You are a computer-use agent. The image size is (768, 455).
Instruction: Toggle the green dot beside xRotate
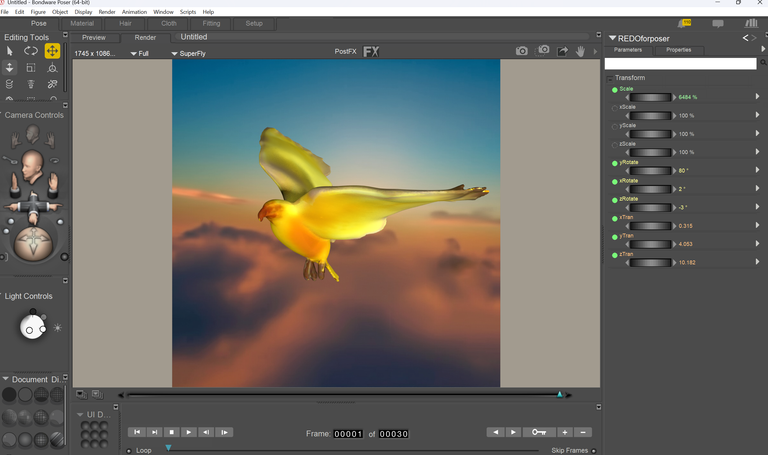tap(615, 182)
